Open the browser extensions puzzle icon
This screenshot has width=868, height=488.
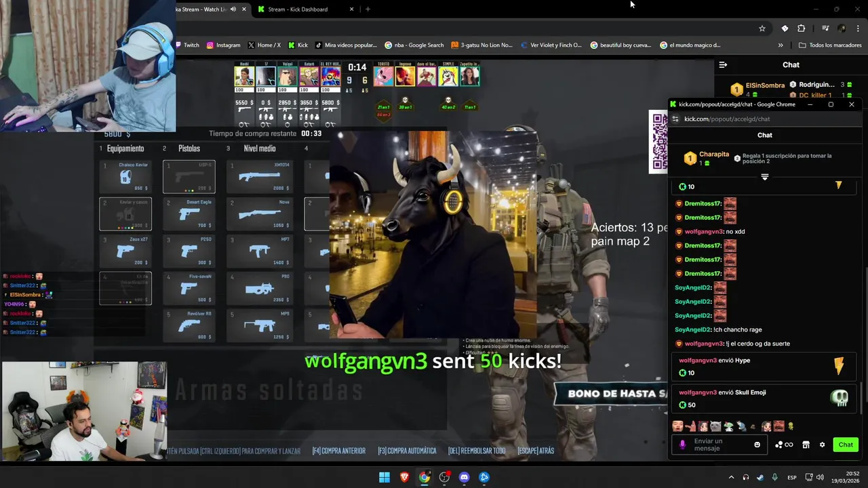[802, 28]
